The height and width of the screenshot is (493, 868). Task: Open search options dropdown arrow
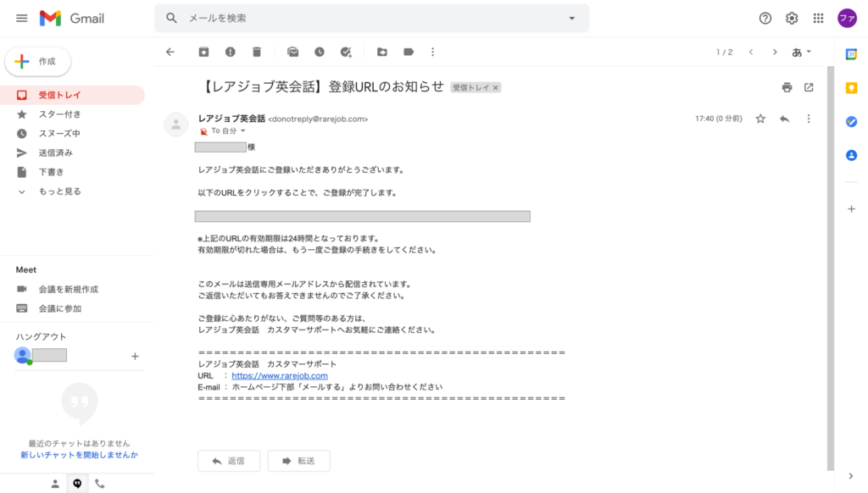tap(572, 19)
